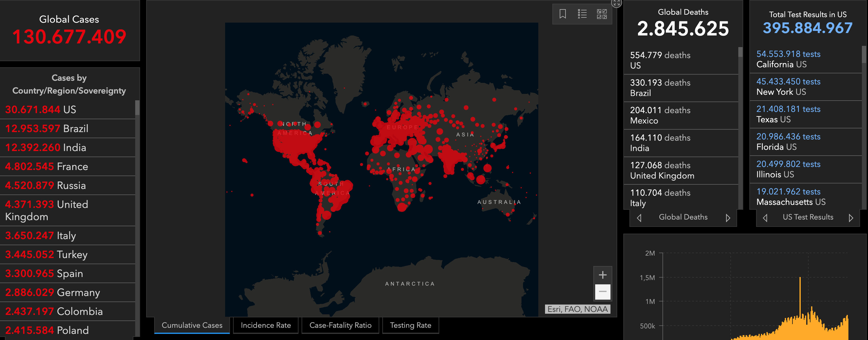Image resolution: width=868 pixels, height=340 pixels.
Task: Click the country cases list scrollbar
Action: (x=137, y=108)
